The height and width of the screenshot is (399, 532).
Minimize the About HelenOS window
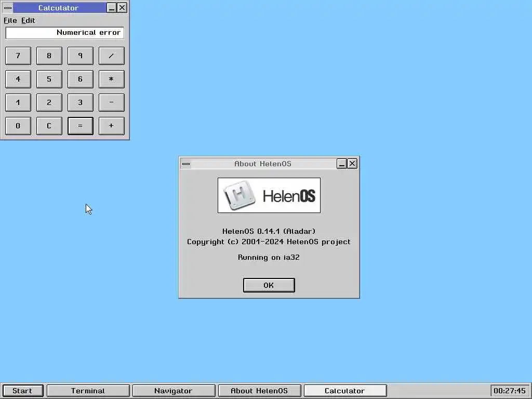coord(342,164)
